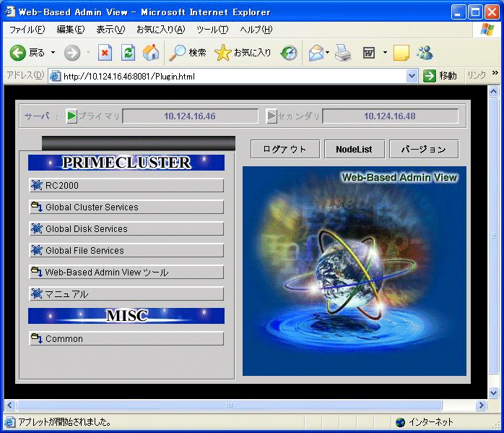
Task: Click the Mail envelope icon
Action: point(316,53)
